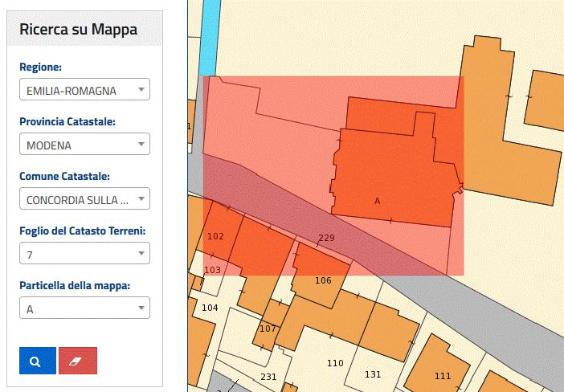Viewport: 564px width, 392px height.
Task: Choose parcel 131 on the map
Action: click(x=373, y=374)
